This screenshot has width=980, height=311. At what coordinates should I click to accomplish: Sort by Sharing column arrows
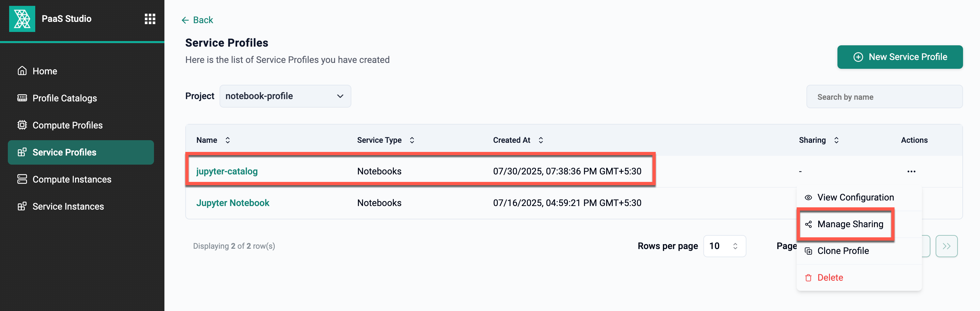836,140
